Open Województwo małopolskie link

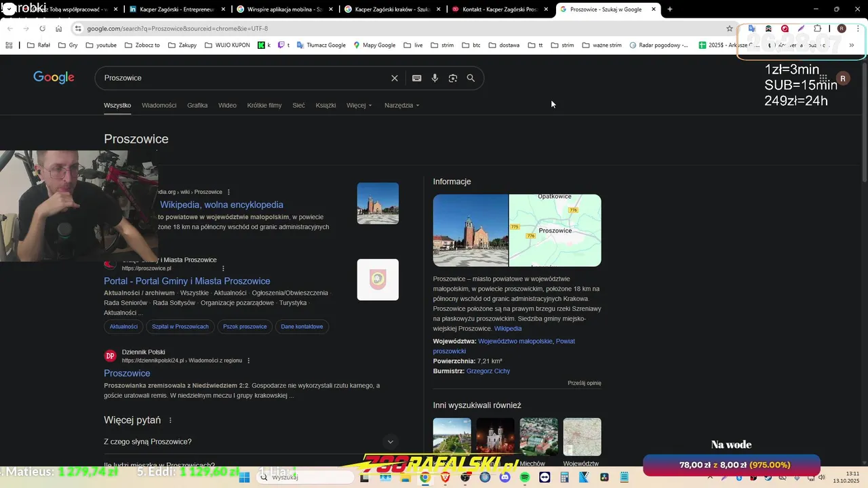click(515, 341)
